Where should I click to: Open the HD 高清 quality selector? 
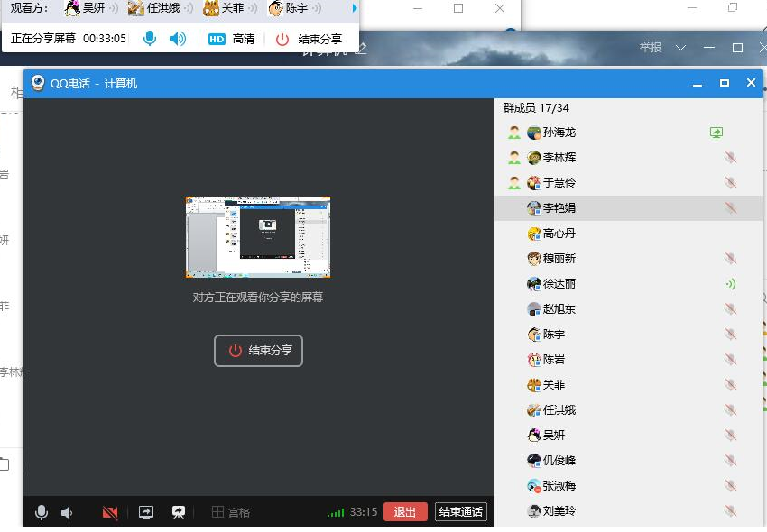click(231, 39)
